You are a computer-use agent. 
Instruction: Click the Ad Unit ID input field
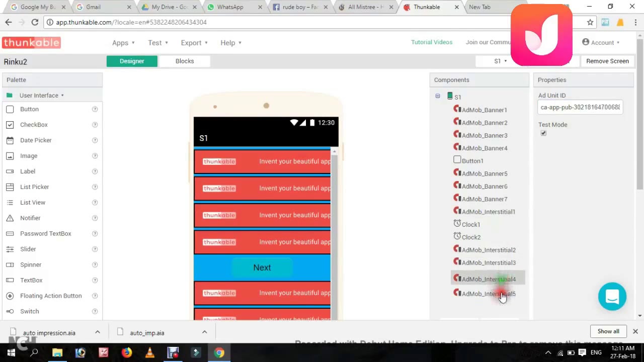tap(580, 107)
